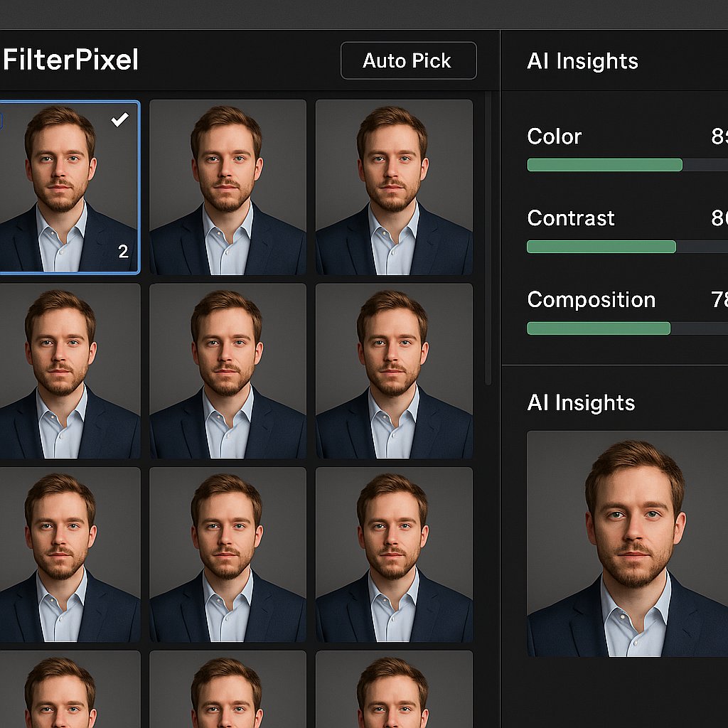Select the top row right portrait thumbnail
This screenshot has height=728, width=728.
click(x=394, y=188)
